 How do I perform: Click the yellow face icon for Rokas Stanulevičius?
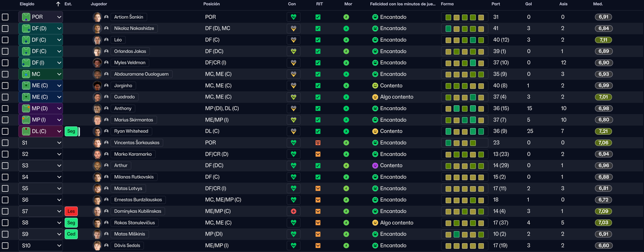click(x=375, y=223)
